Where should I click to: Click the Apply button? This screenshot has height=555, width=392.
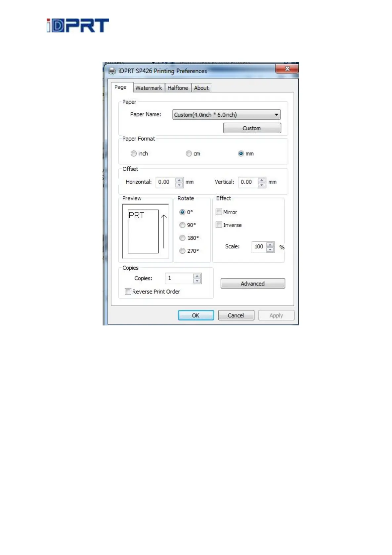click(x=276, y=315)
